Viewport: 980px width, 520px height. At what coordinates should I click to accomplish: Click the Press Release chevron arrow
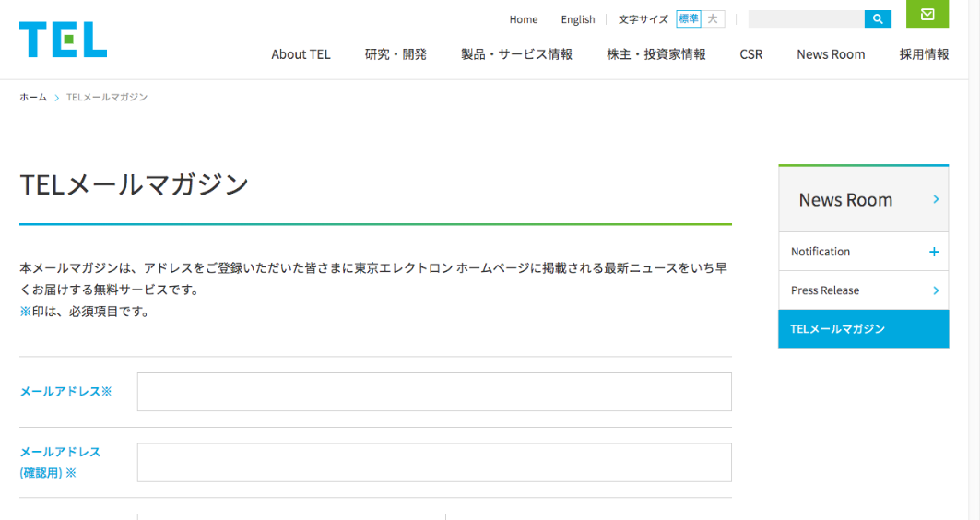pyautogui.click(x=936, y=290)
